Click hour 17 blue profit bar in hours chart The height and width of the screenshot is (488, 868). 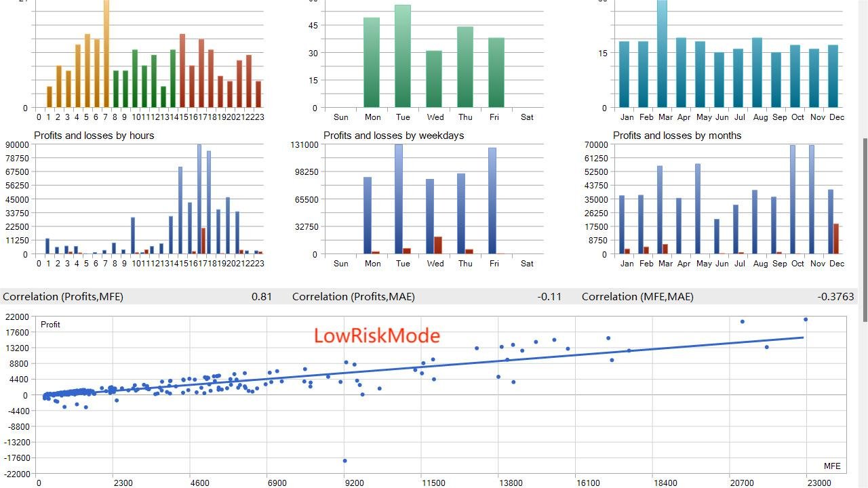click(199, 199)
